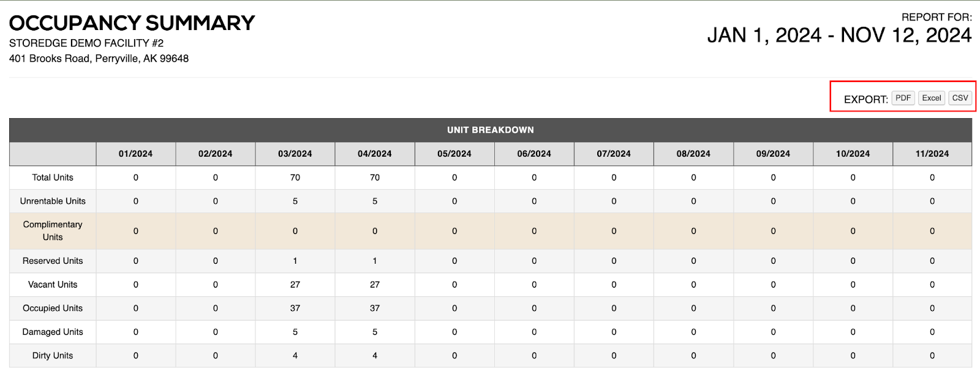Click the 11/2024 column header

point(932,154)
